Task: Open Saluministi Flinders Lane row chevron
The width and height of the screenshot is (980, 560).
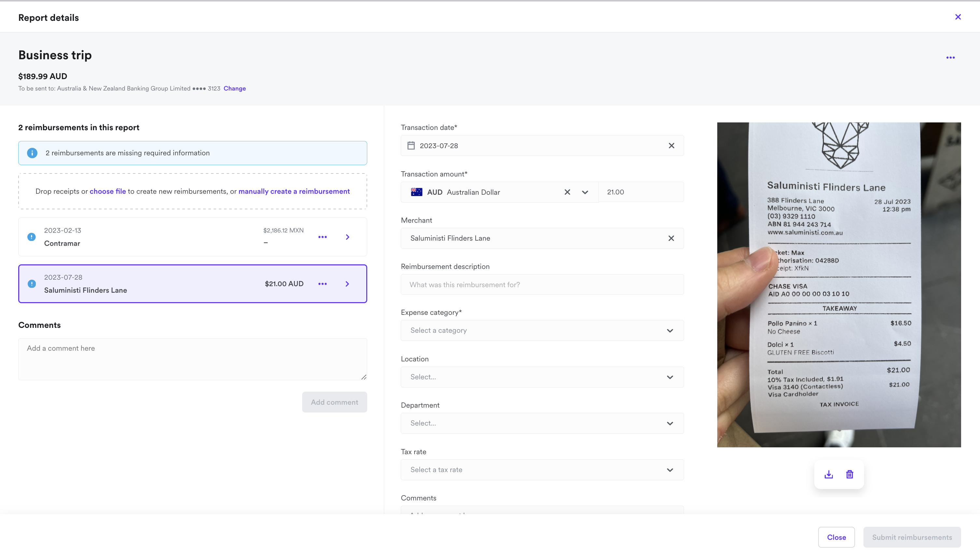Action: tap(347, 284)
